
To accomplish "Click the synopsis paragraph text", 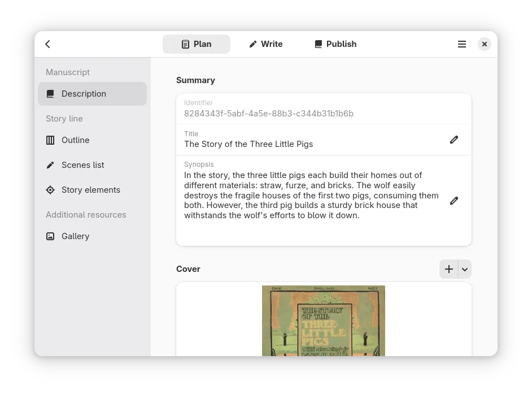I will click(311, 195).
